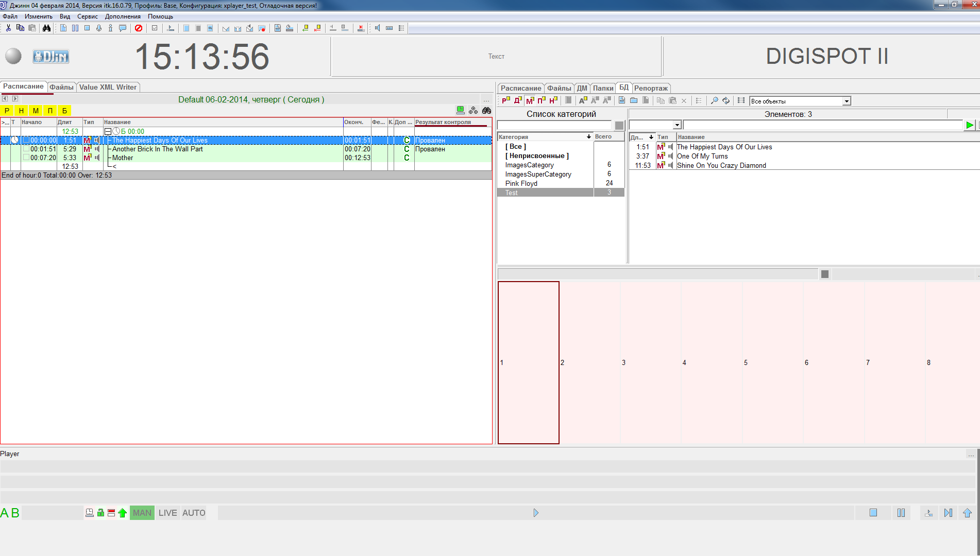
Task: Toggle AUTO playback mode
Action: [194, 513]
